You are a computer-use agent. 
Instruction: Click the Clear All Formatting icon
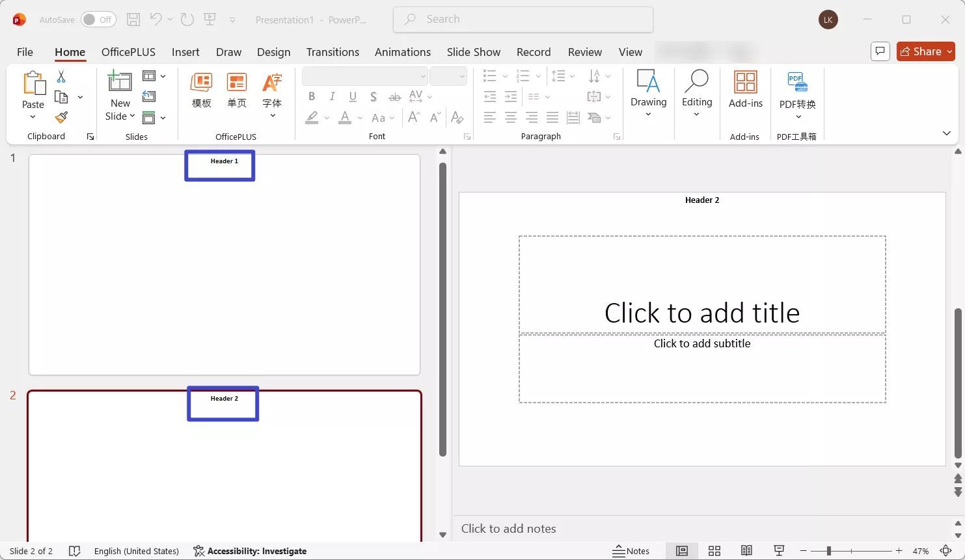point(457,118)
